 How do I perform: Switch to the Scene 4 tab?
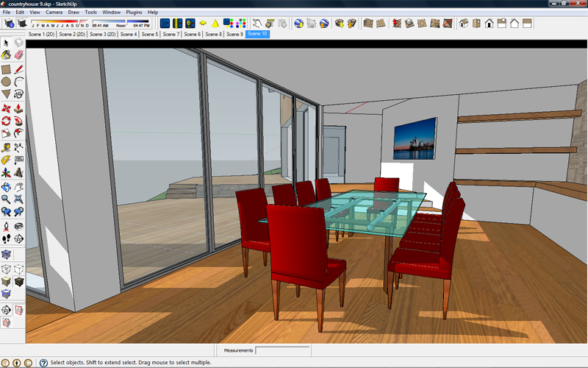(128, 34)
